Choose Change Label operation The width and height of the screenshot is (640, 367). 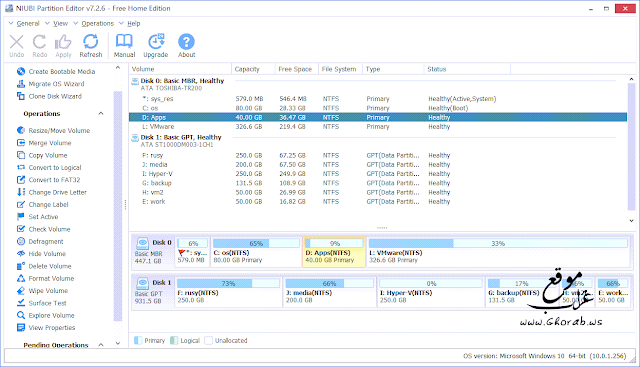(42, 205)
